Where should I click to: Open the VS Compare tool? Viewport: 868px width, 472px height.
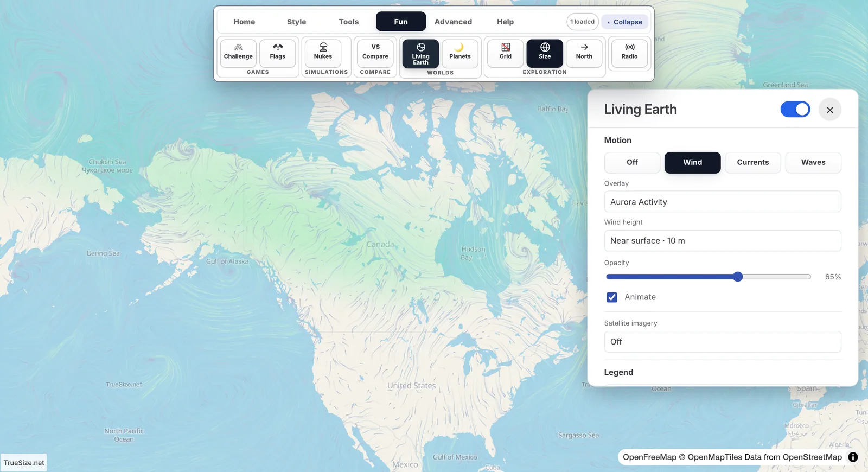[375, 53]
